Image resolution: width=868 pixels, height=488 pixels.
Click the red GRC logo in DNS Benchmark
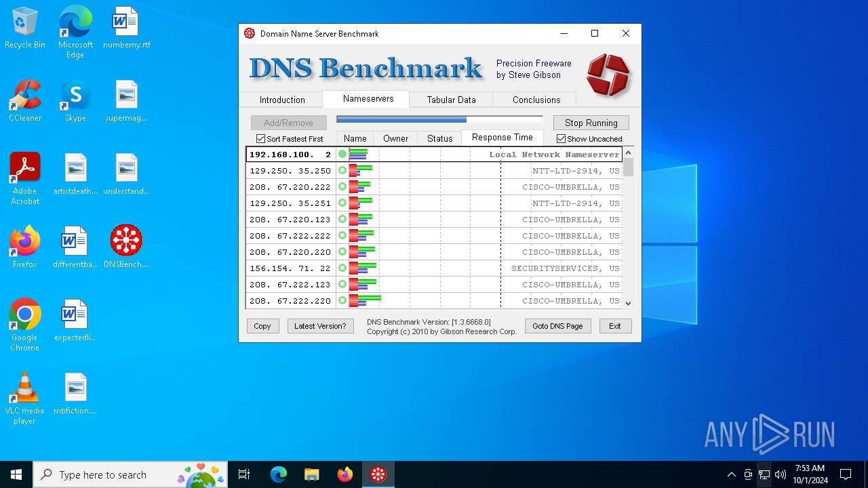click(x=608, y=75)
